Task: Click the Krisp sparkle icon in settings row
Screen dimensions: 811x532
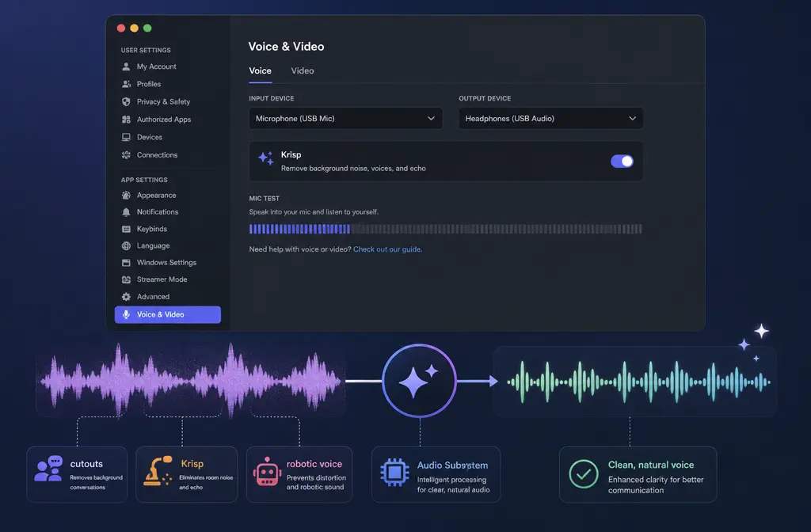Action: click(x=266, y=158)
